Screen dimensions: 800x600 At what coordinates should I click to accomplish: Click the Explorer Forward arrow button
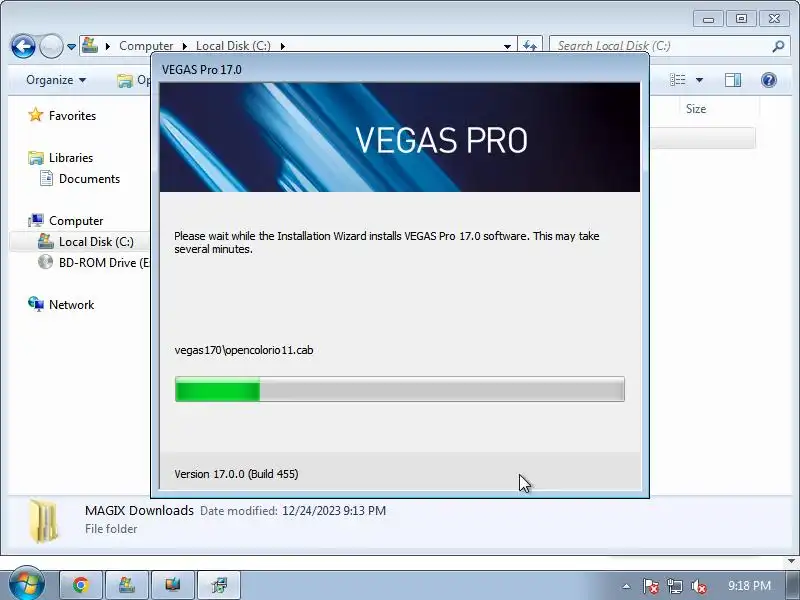coord(51,46)
